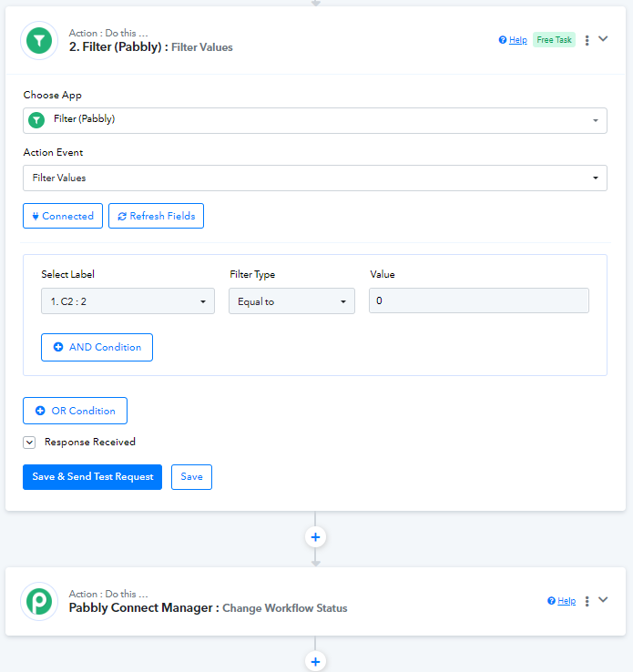Image resolution: width=633 pixels, height=672 pixels.
Task: Click the Connected button
Action: (63, 216)
